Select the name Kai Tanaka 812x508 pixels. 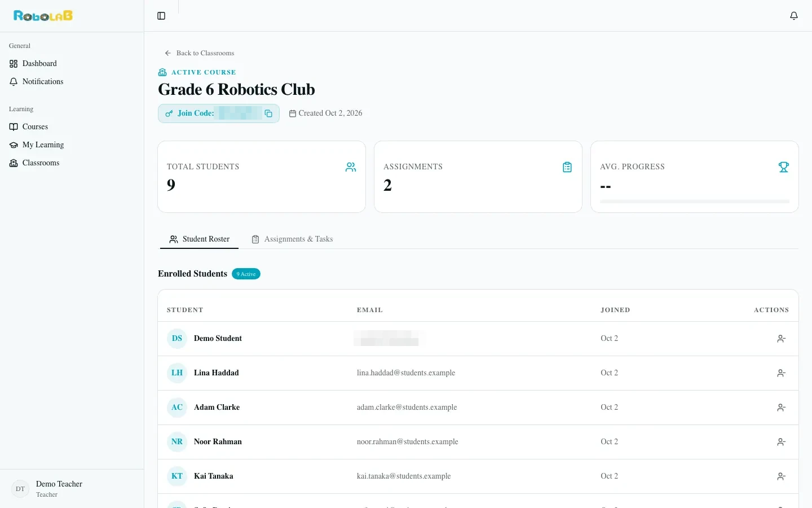214,476
